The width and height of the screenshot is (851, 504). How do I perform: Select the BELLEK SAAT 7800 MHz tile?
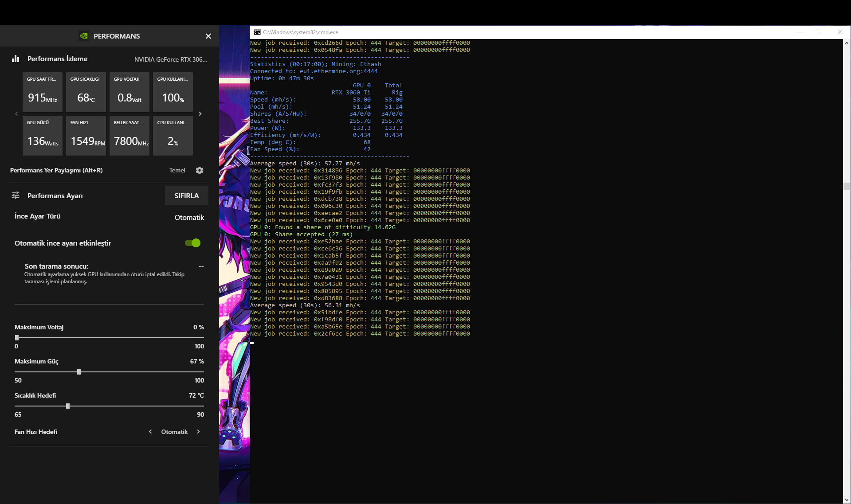[129, 136]
